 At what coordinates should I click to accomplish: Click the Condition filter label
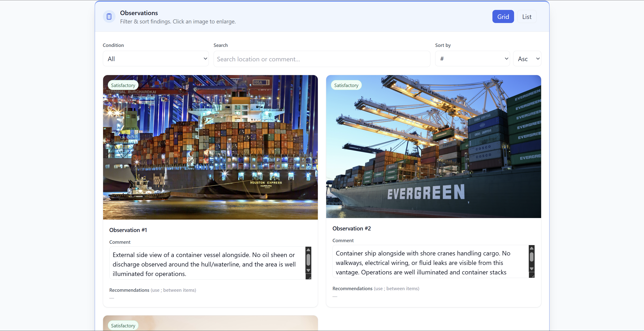point(113,45)
